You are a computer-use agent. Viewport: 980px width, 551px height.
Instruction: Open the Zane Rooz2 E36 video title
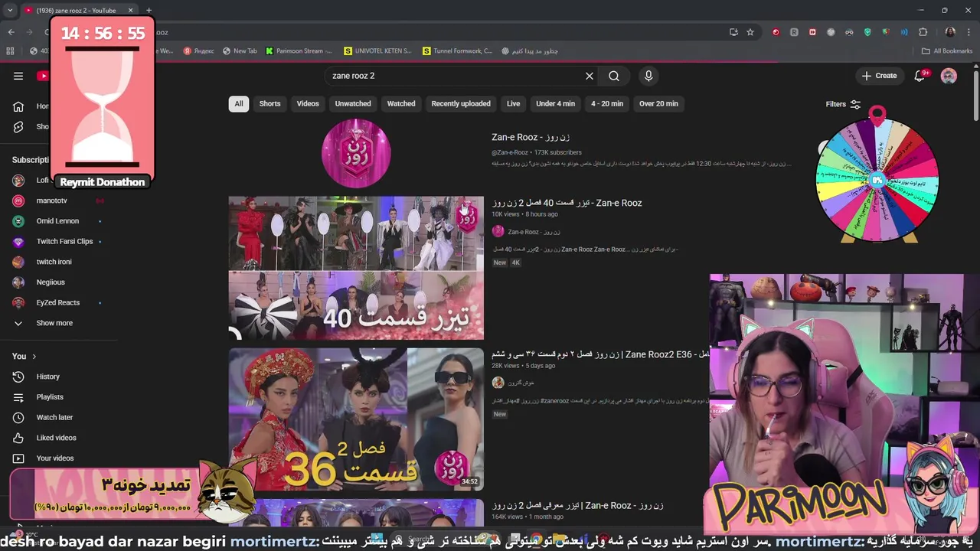pyautogui.click(x=602, y=354)
